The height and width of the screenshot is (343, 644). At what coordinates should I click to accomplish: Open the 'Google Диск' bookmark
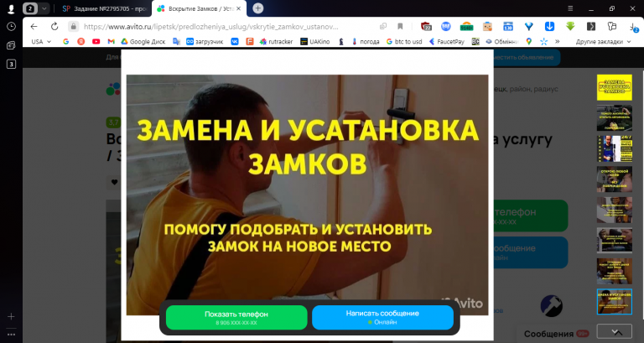143,41
